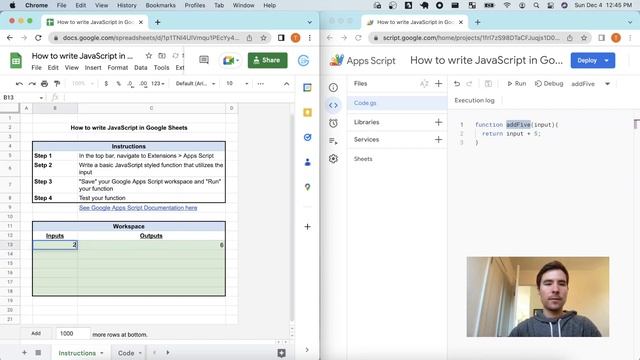Click the Sheets address bar URL

tap(151, 38)
